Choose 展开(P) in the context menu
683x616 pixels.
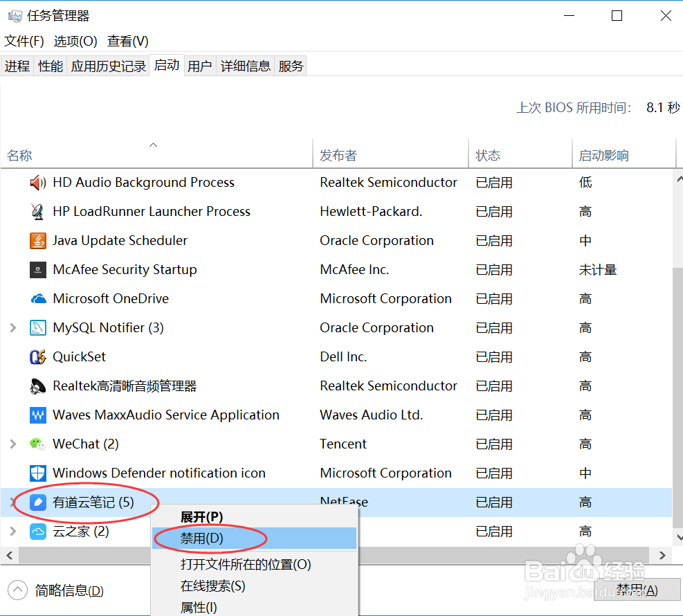point(255,517)
